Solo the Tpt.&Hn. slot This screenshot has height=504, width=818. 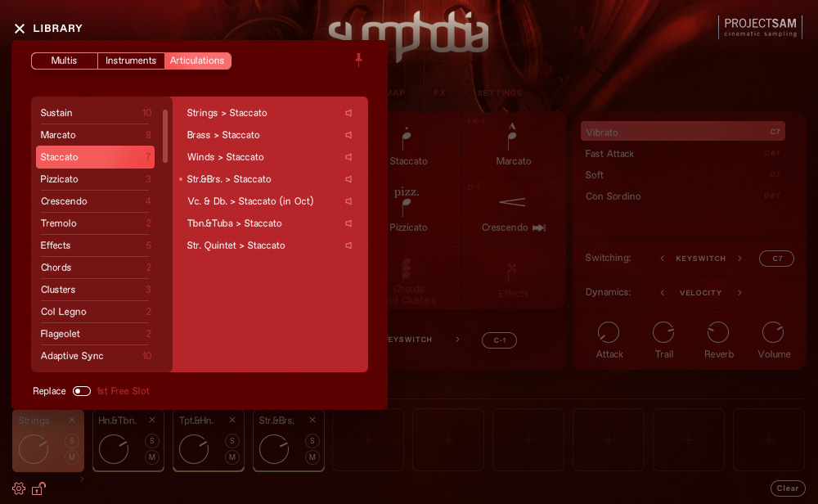click(x=232, y=441)
